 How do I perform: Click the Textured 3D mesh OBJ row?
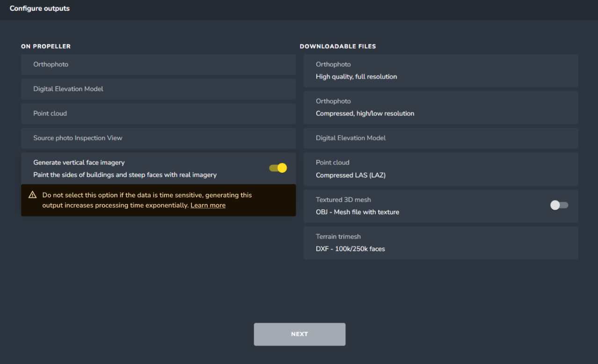pyautogui.click(x=421, y=206)
